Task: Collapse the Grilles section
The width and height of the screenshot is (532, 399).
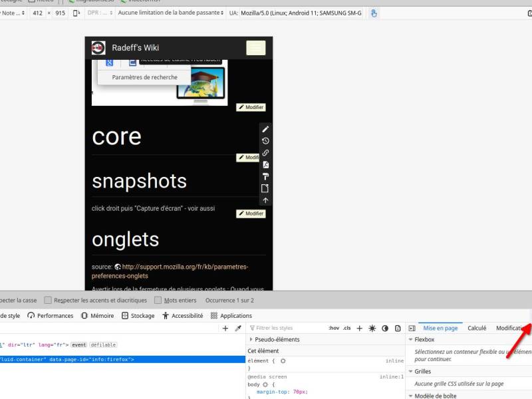Action: [x=410, y=372]
